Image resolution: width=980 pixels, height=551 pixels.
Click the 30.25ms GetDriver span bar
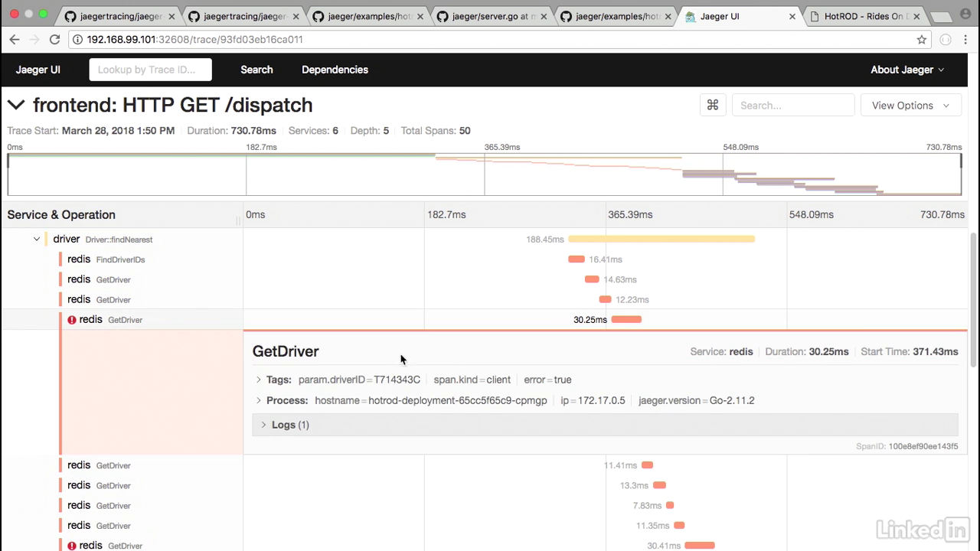[626, 320]
